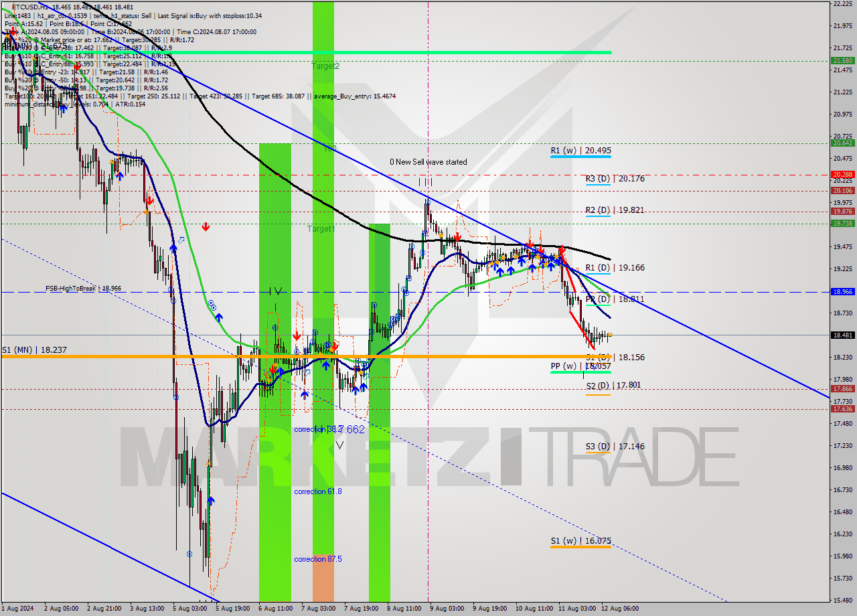Click the '2 Aug 21:00' time label
The height and width of the screenshot is (616, 857).
click(x=104, y=609)
